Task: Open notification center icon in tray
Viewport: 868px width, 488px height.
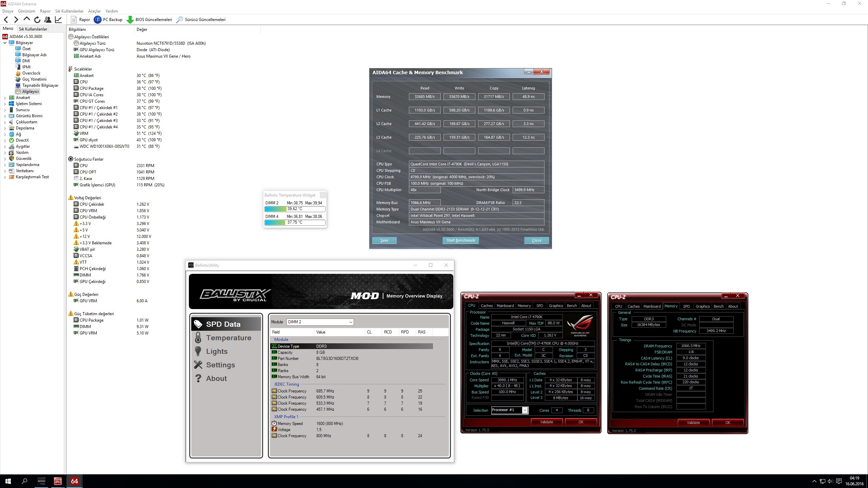Action: (x=839, y=481)
